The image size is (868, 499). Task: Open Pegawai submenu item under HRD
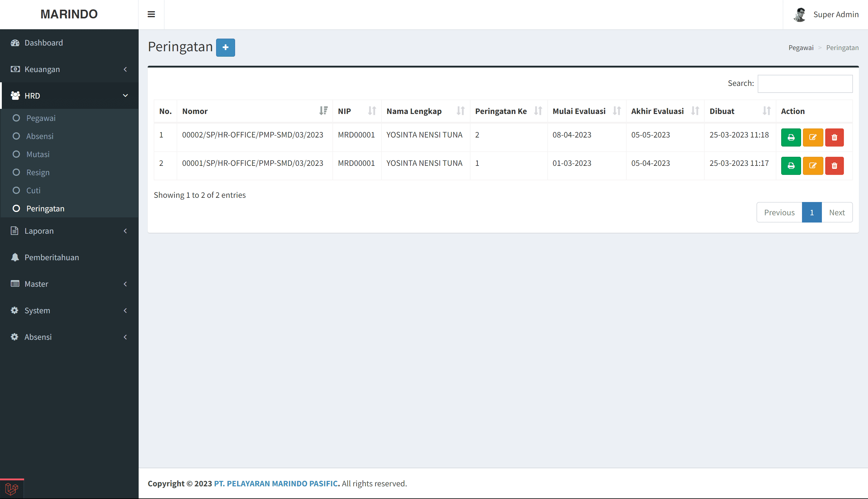coord(41,118)
